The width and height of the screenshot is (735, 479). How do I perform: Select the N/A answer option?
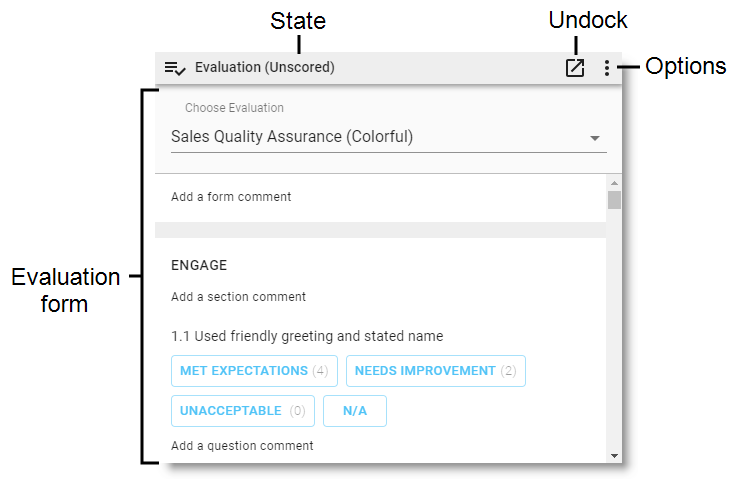[355, 411]
